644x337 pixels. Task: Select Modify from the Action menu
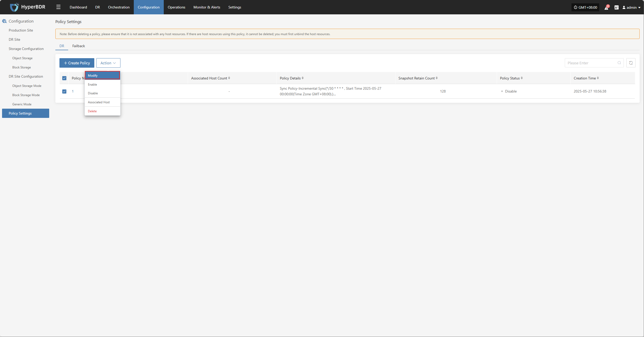click(103, 76)
